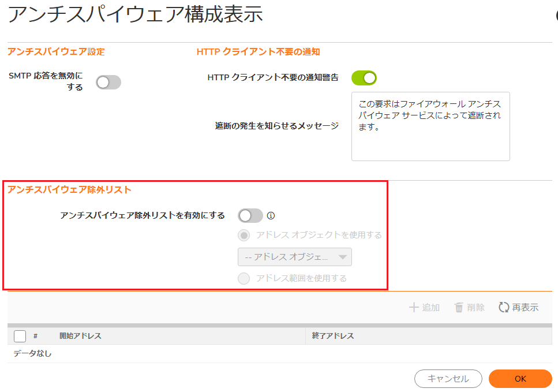
Task: Open the アドレス オブジェ... dropdown
Action: pos(295,257)
